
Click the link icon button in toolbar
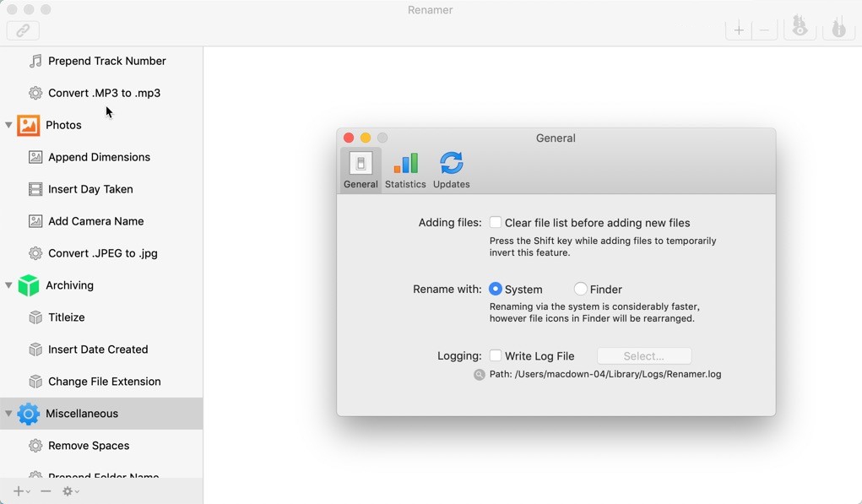[23, 30]
